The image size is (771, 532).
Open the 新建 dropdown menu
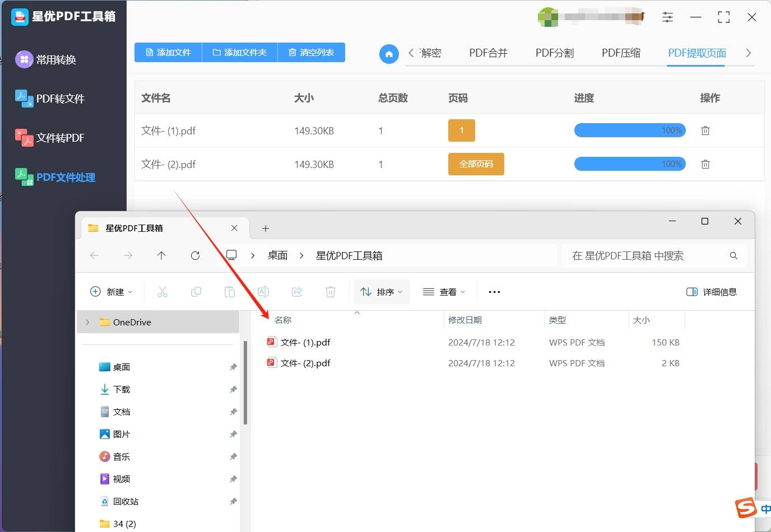(112, 292)
